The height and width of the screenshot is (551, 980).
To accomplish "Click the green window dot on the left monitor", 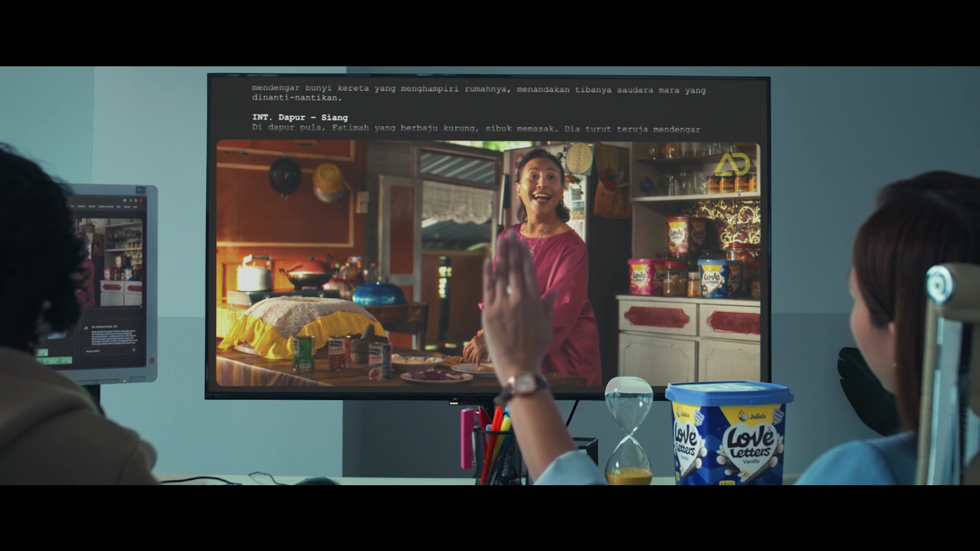I will pyautogui.click(x=131, y=201).
